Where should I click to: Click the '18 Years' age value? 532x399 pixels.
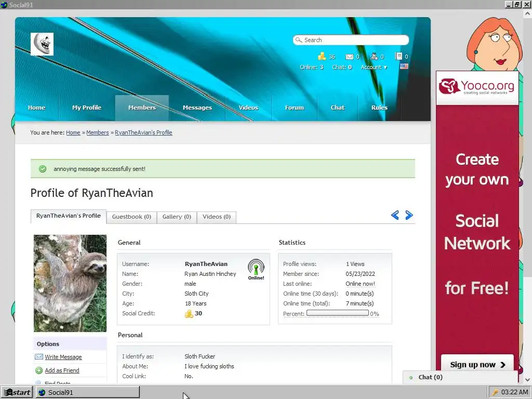195,303
